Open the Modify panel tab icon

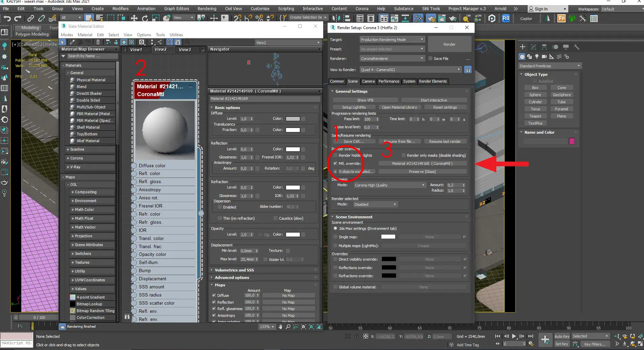pos(533,47)
